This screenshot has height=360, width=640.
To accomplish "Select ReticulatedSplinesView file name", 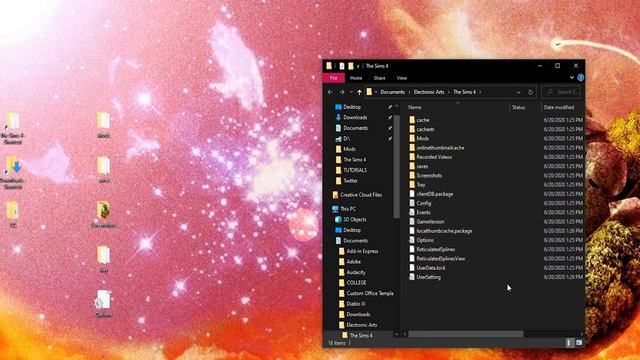I will tap(441, 259).
